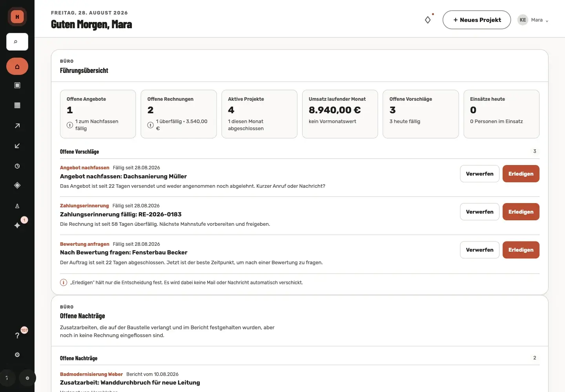
Task: Select 'Zusatzarbeit: Wanddurchbruch für neue Leitung'
Action: point(130,383)
